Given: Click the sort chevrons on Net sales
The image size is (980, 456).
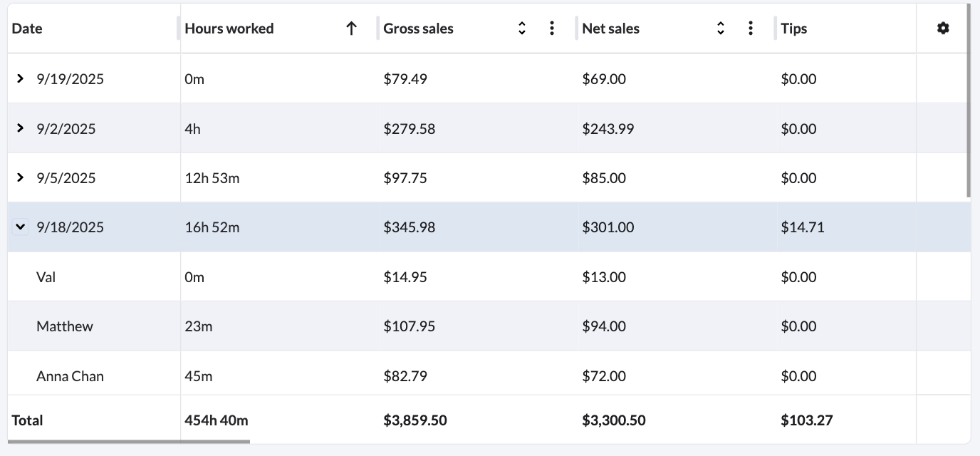Looking at the screenshot, I should point(721,27).
